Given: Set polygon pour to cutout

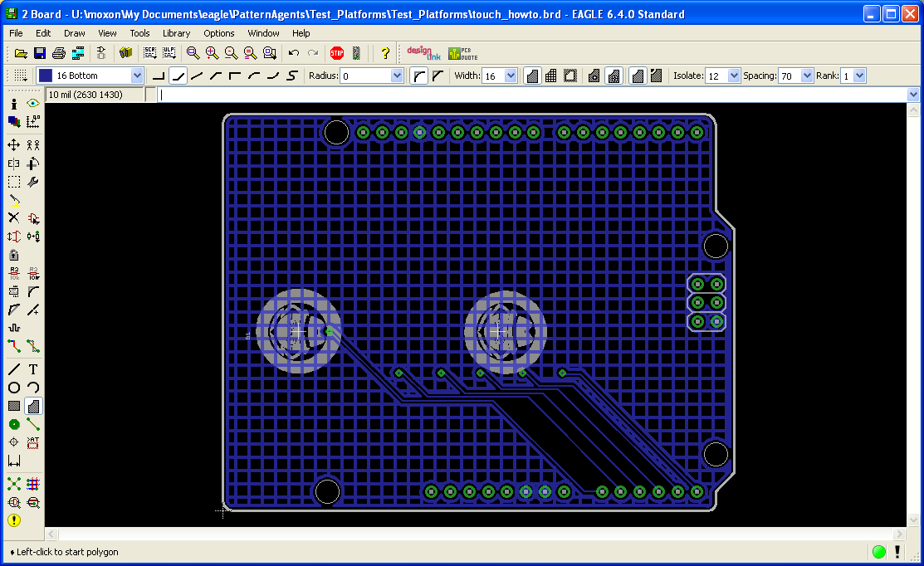Looking at the screenshot, I should click(570, 76).
